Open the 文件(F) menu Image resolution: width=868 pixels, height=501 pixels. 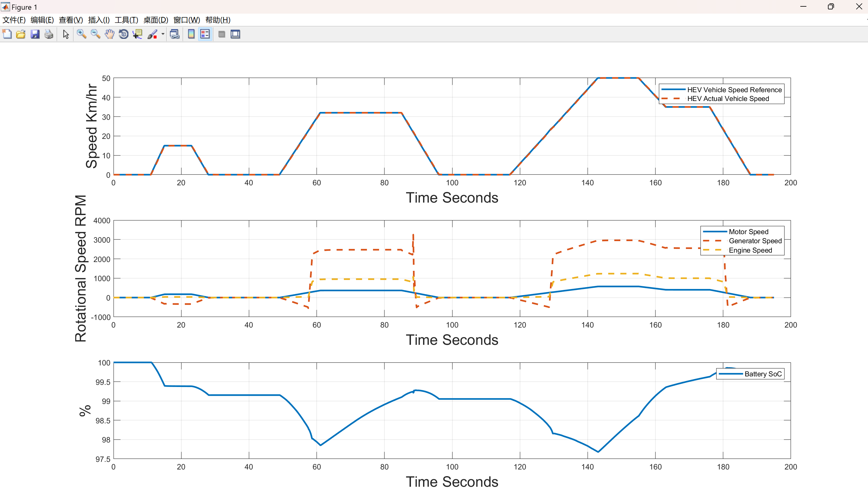(x=14, y=20)
